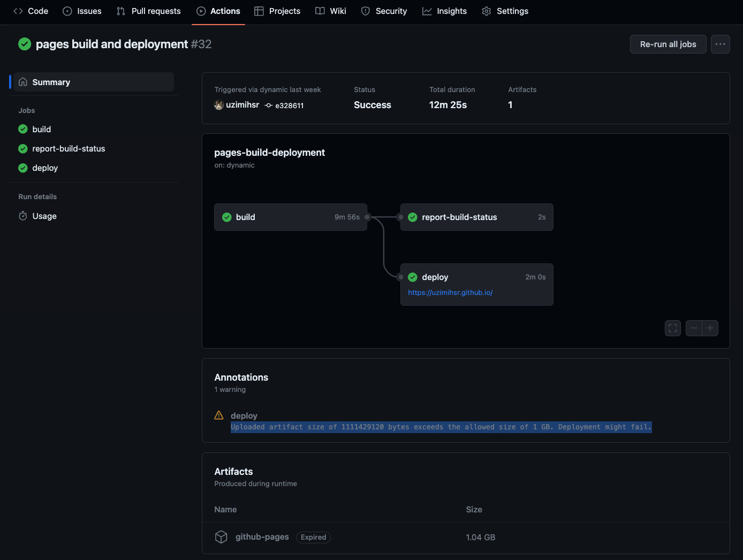Open the deploy node in workflow graph
Screen dimensions: 743x560
(x=477, y=284)
